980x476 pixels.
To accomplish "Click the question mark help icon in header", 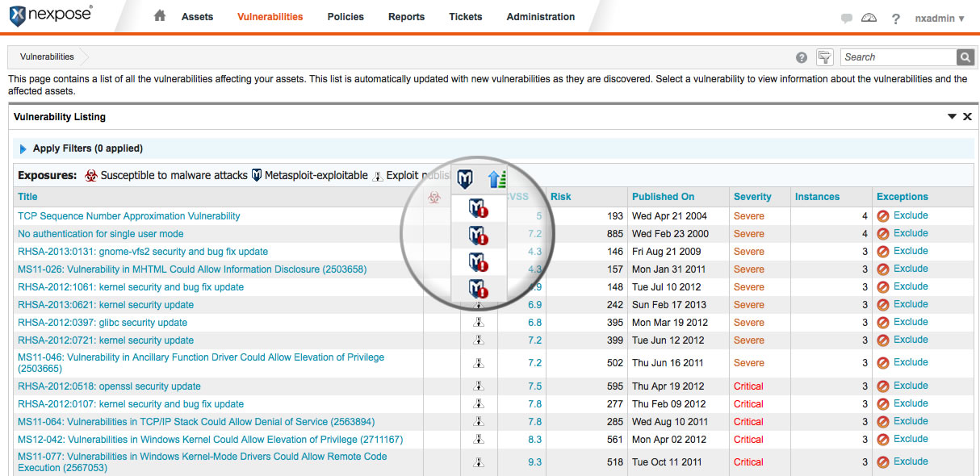I will click(x=895, y=19).
